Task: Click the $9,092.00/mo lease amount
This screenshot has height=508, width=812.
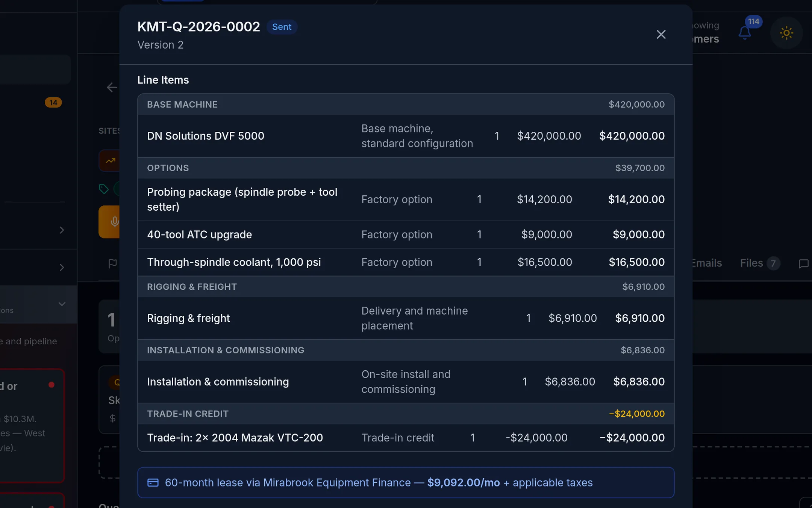Action: click(x=464, y=482)
